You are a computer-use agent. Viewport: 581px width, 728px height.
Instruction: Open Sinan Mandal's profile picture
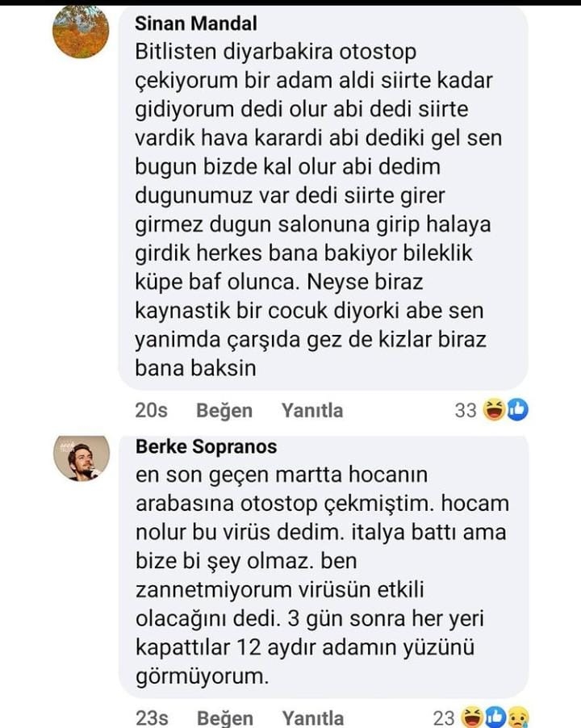click(81, 31)
